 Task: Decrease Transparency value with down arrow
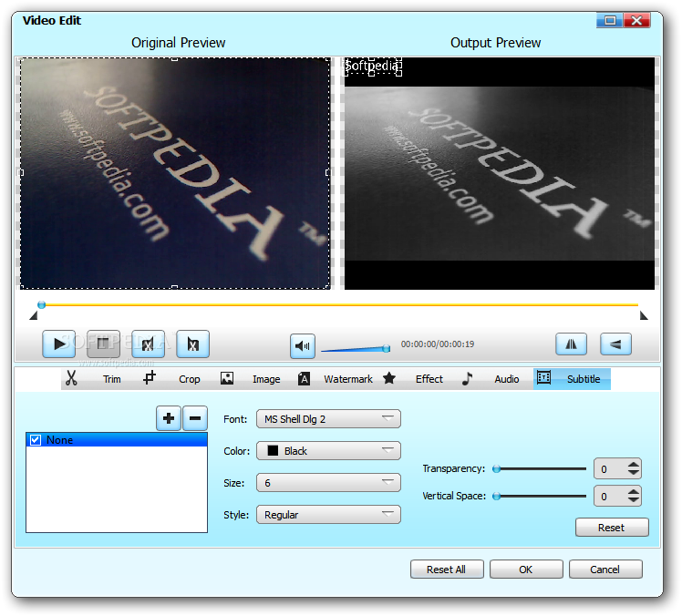coord(634,473)
